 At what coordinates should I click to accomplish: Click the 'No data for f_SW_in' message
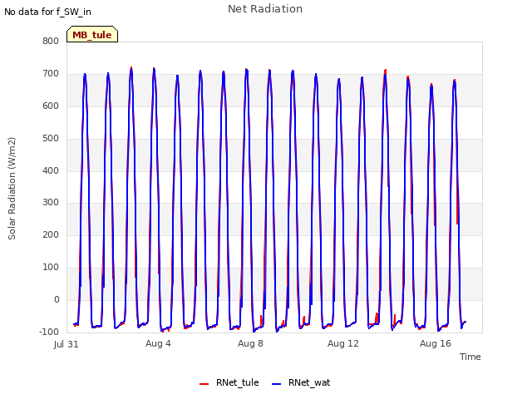tap(47, 12)
